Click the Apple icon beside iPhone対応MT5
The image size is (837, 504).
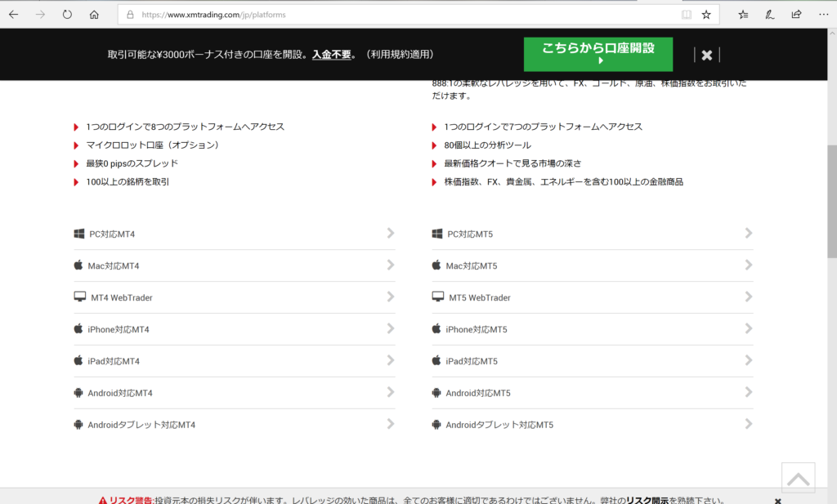pyautogui.click(x=436, y=328)
